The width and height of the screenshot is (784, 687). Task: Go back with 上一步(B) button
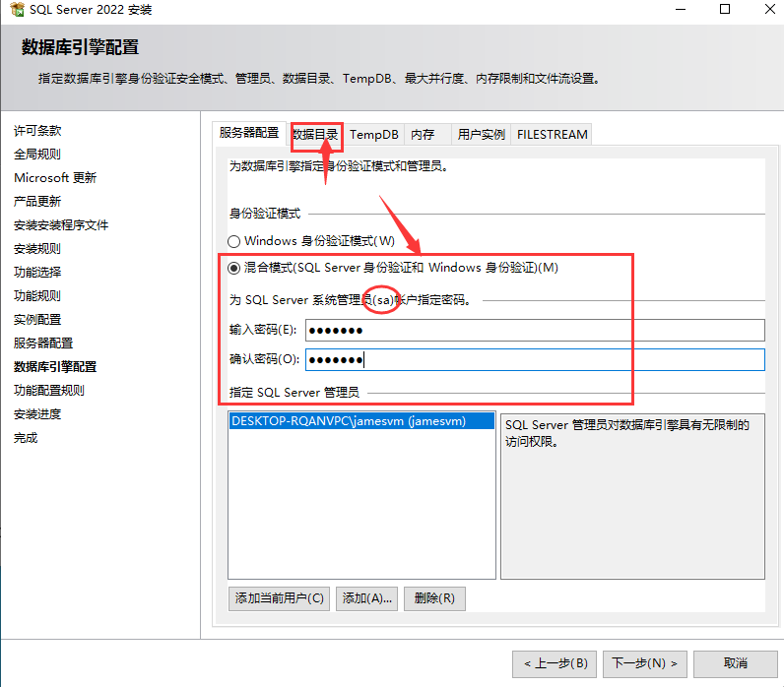(555, 664)
